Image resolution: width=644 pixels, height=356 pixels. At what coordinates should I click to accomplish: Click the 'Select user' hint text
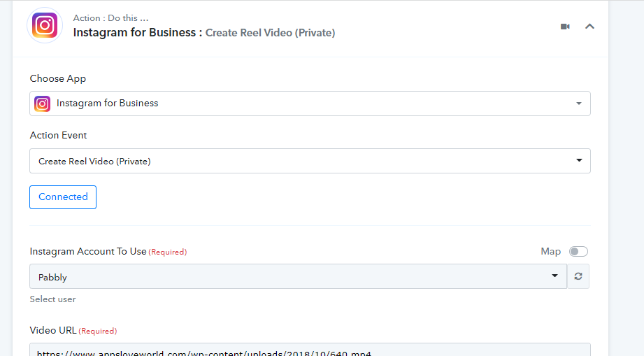[x=52, y=299]
